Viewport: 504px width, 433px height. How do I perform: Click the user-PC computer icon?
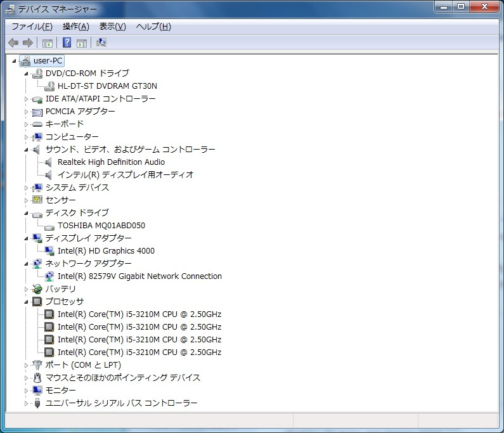click(x=25, y=61)
